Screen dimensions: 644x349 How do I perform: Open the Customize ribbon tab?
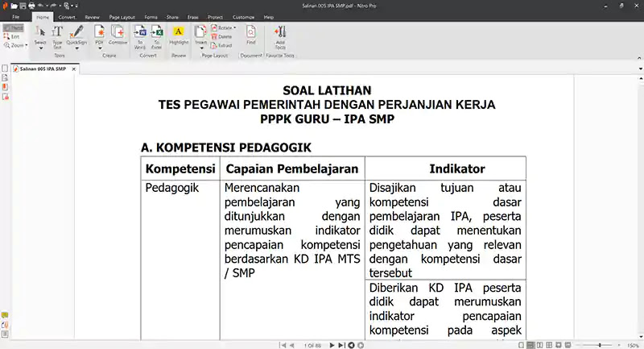[x=244, y=17]
